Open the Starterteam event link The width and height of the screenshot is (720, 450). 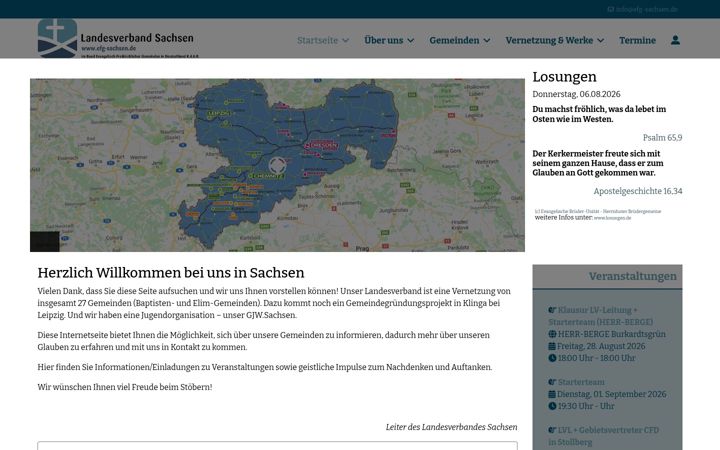(581, 382)
